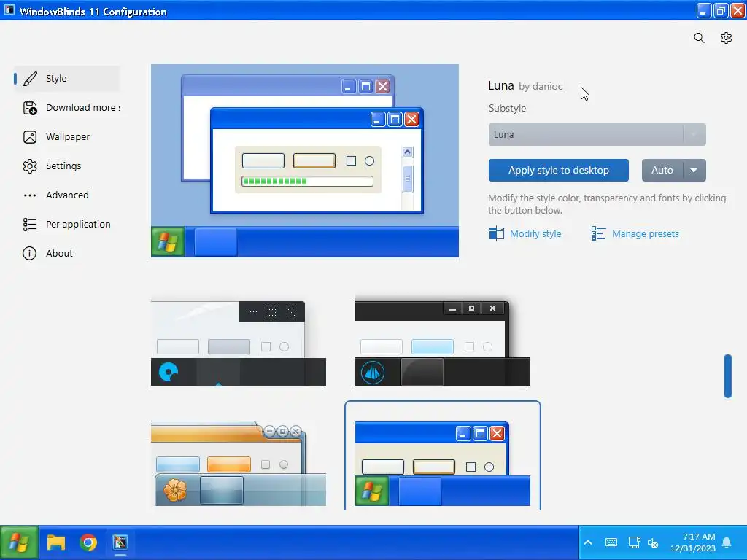Select the orange flower style thumbnail
This screenshot has width=747, height=560.
pos(239,463)
